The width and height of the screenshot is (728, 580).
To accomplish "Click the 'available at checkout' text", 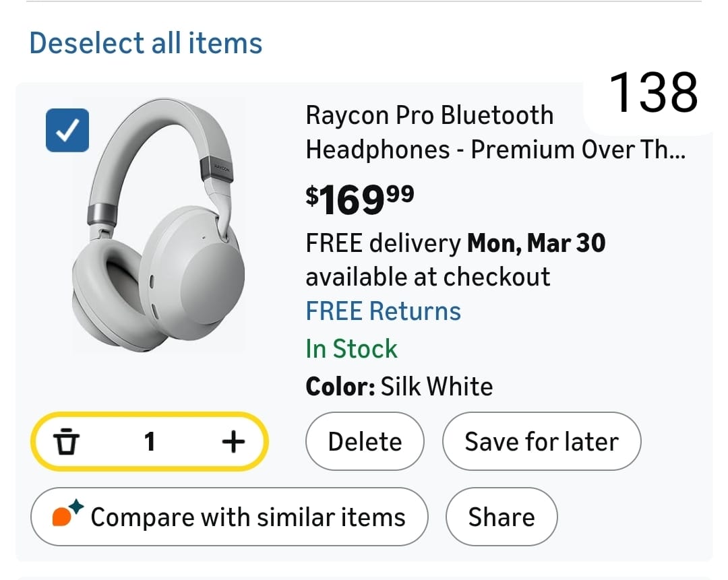I will 427,277.
